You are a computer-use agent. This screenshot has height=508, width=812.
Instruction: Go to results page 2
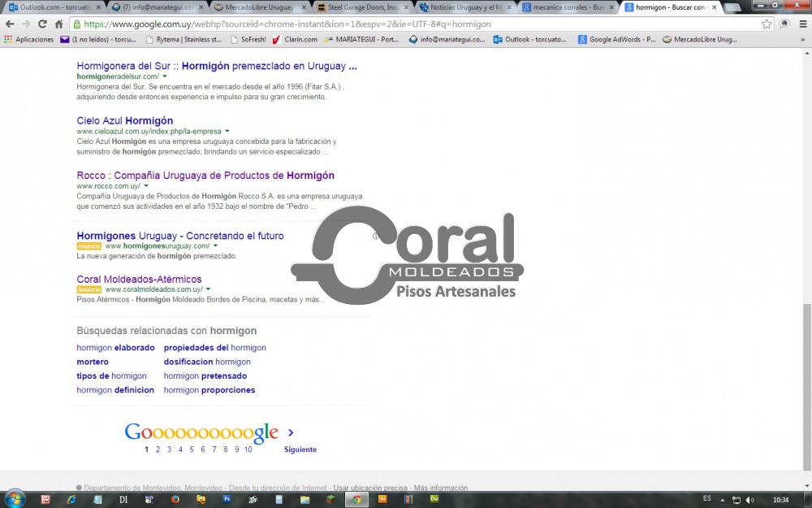click(x=158, y=449)
